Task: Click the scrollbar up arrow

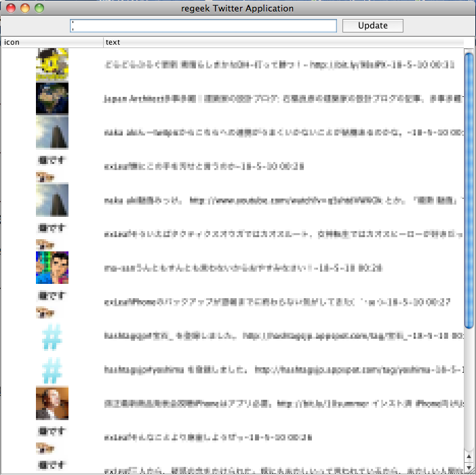Action: [x=469, y=456]
